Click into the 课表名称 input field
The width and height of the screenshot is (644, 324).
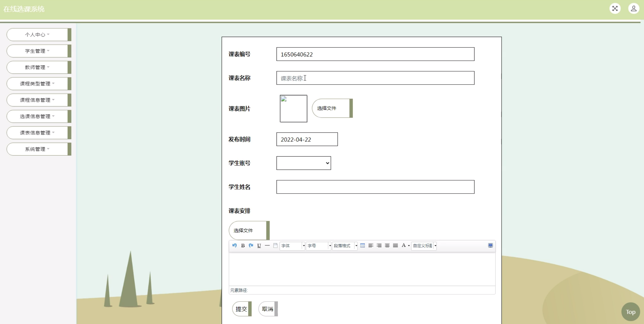375,78
